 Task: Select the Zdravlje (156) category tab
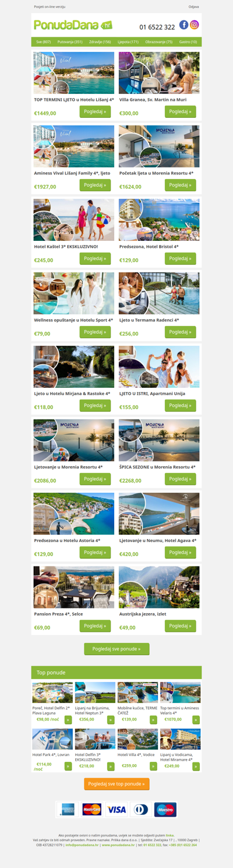(100, 42)
